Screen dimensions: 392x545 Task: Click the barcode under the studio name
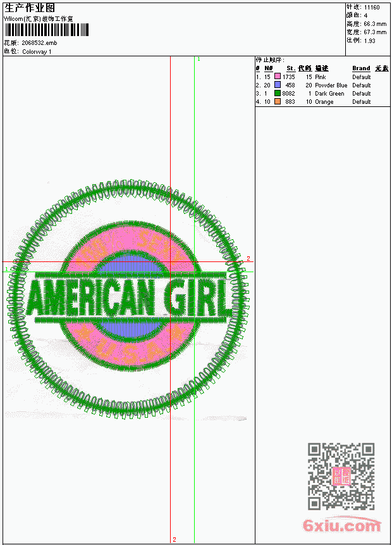click(x=47, y=30)
